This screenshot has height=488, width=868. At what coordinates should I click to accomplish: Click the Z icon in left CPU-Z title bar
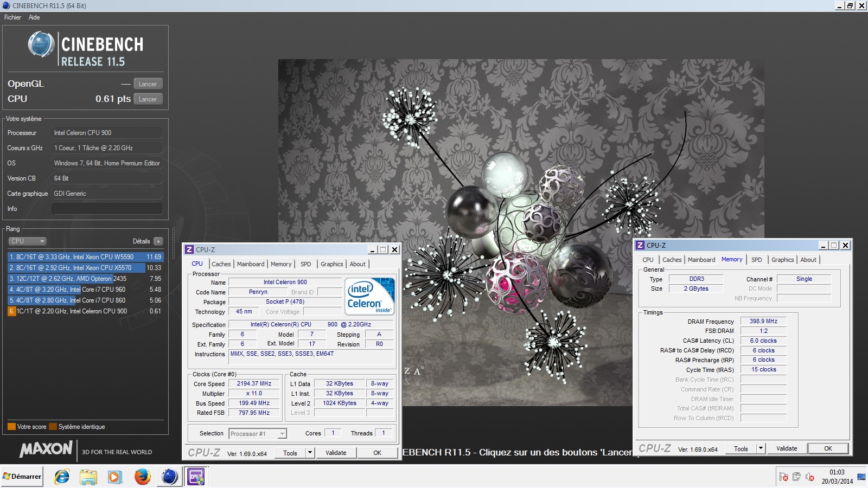coord(189,249)
